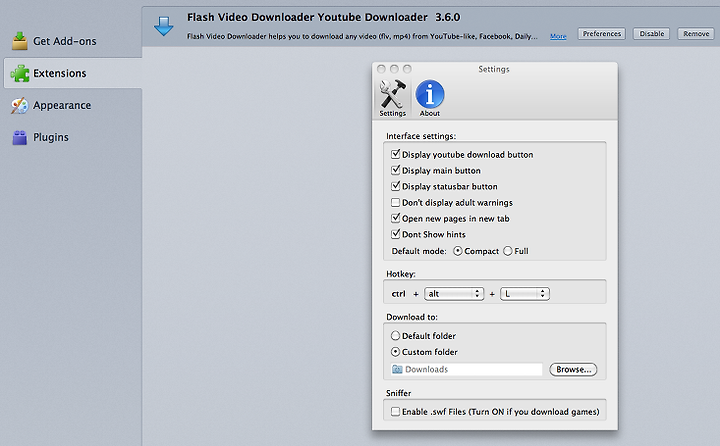Click the Sniffer section label
Screen dimensions: 720x446
point(399,393)
